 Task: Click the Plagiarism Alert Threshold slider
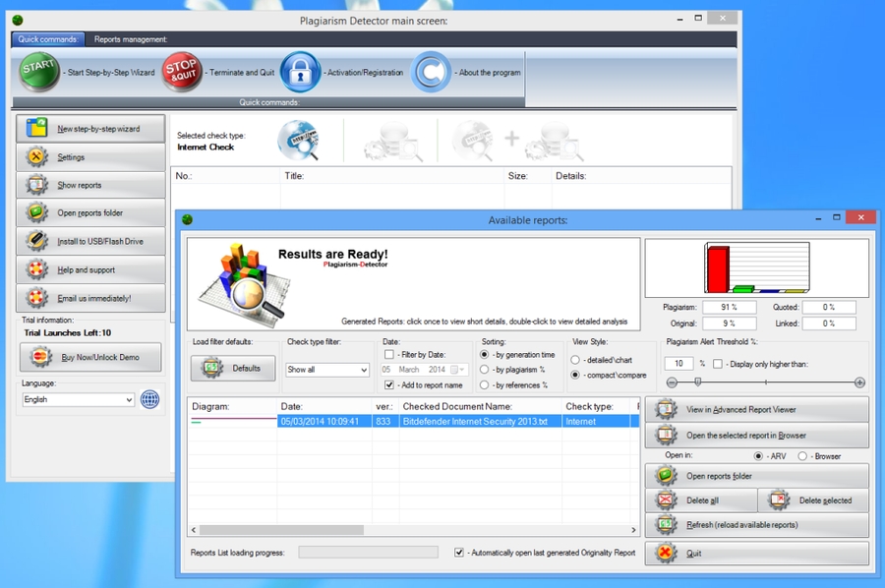click(765, 382)
